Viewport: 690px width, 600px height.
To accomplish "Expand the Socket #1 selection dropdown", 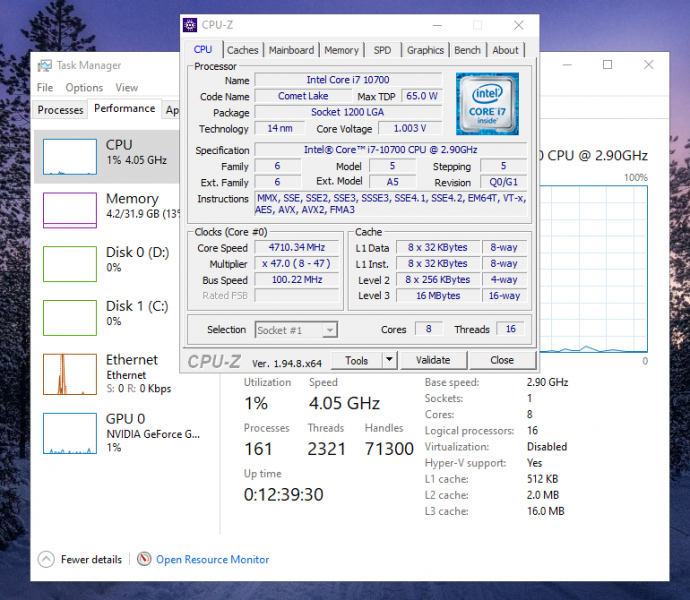I will point(329,330).
